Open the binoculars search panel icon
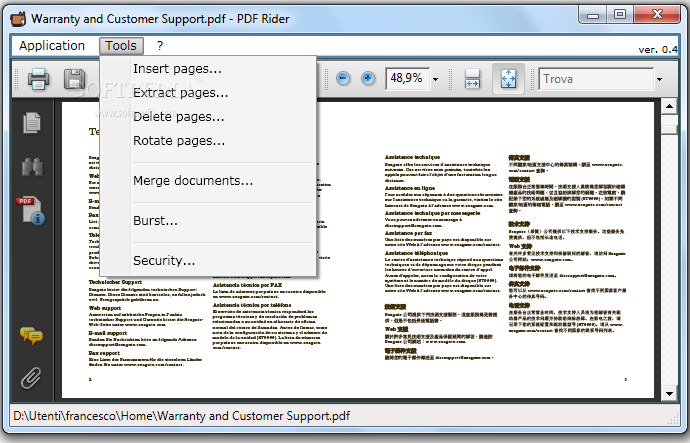Viewport: 690px width, 443px height. (x=32, y=167)
